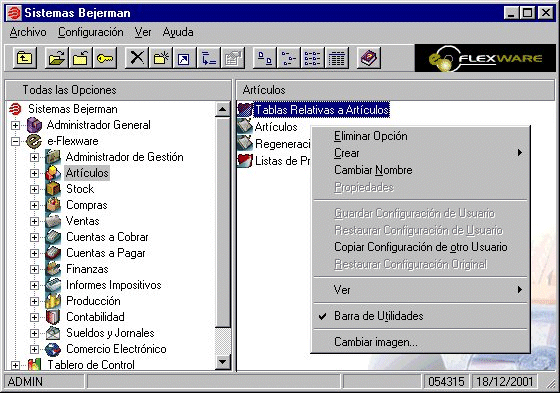Select Contabilidad in the tree

(95, 317)
